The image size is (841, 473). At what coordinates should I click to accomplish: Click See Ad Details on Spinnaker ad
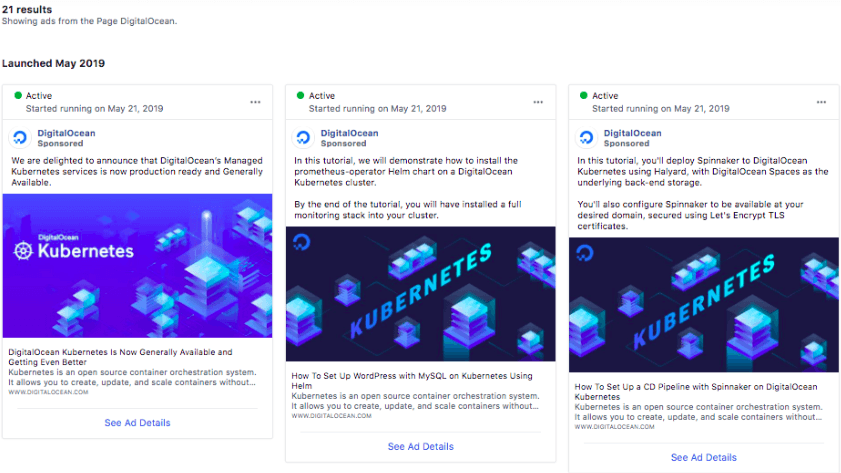click(703, 458)
